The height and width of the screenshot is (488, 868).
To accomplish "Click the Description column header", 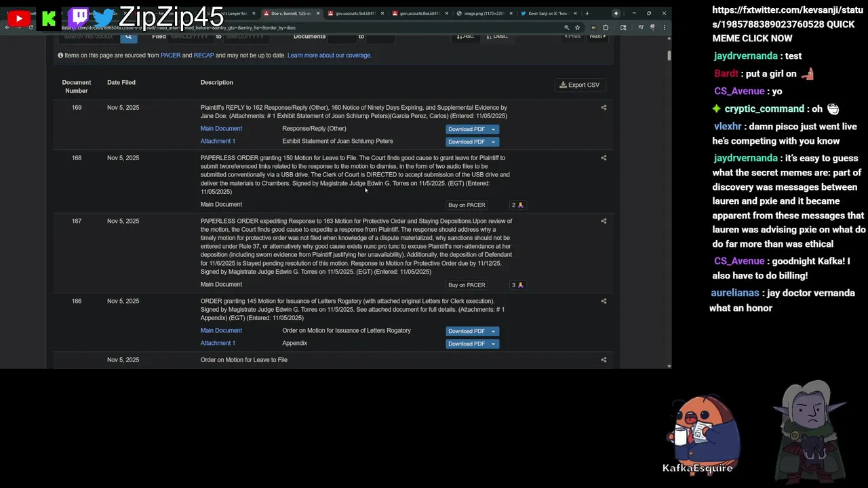I will (217, 82).
